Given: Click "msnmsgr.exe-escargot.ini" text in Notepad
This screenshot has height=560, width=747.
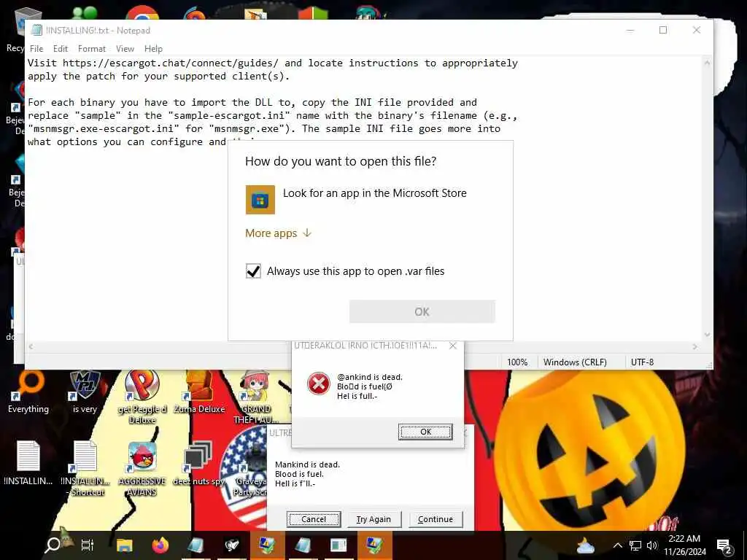Looking at the screenshot, I should point(104,128).
